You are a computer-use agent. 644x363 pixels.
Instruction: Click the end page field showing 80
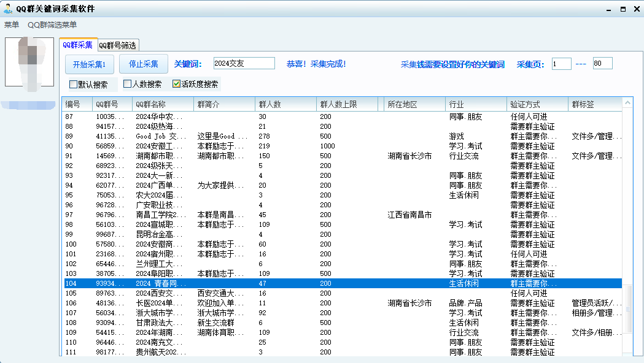602,63
